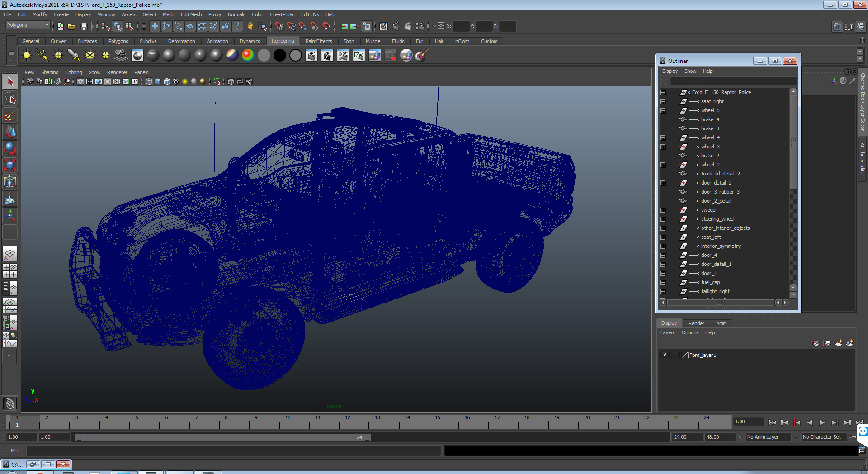Screen dimensions: 868x474
Task: Toggle use all lights in viewport
Action: click(185, 81)
